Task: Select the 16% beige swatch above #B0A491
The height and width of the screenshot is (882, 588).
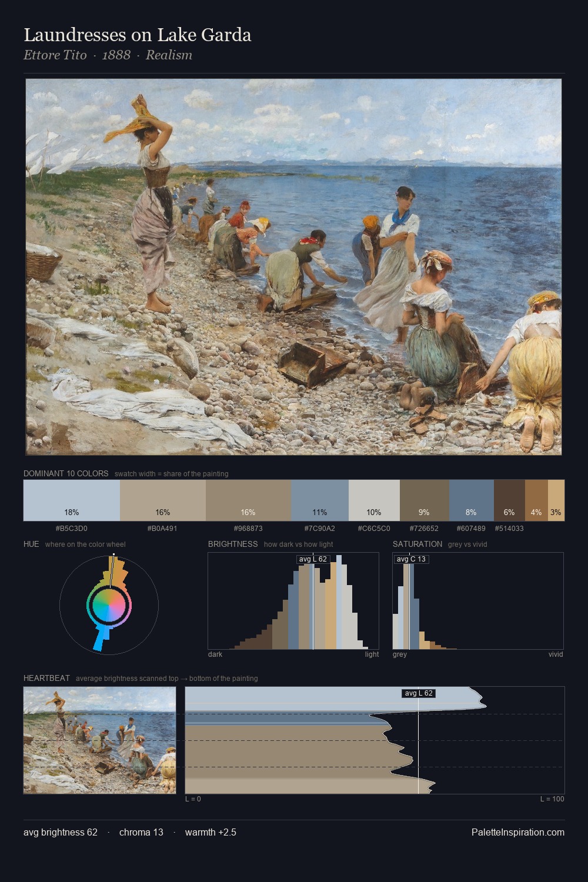Action: point(163,500)
